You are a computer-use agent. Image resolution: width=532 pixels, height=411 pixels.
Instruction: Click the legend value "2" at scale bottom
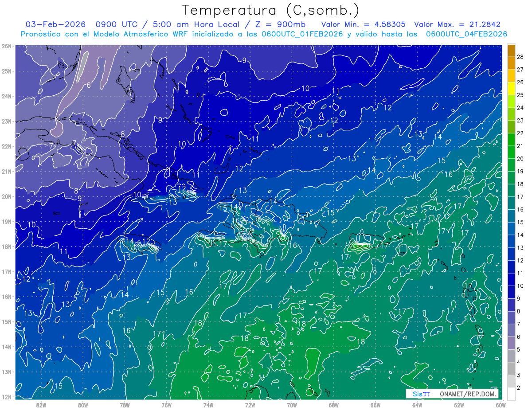519,388
